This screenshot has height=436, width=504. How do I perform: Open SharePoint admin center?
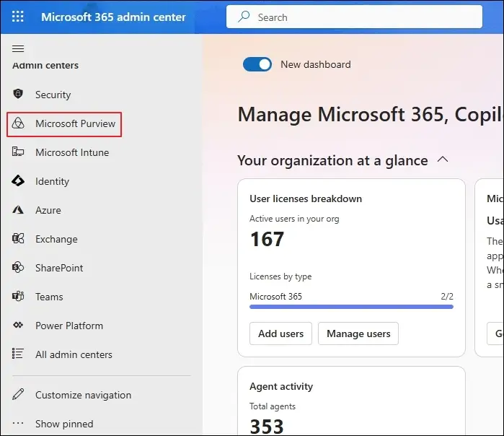tap(59, 268)
